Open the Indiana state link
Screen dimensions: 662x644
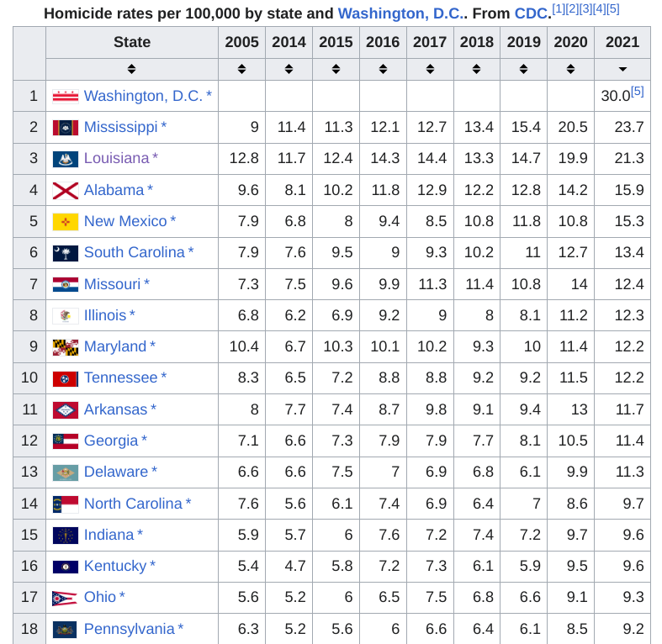pos(109,535)
